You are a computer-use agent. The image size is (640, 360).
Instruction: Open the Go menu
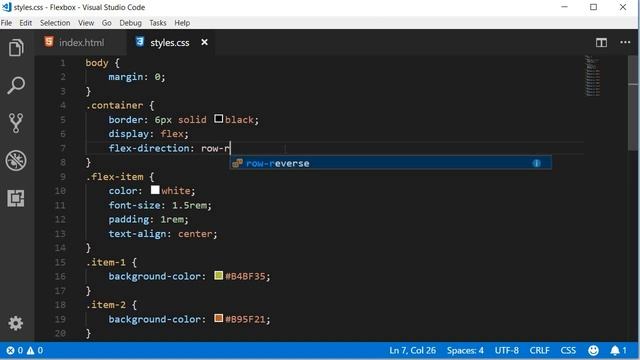[107, 23]
